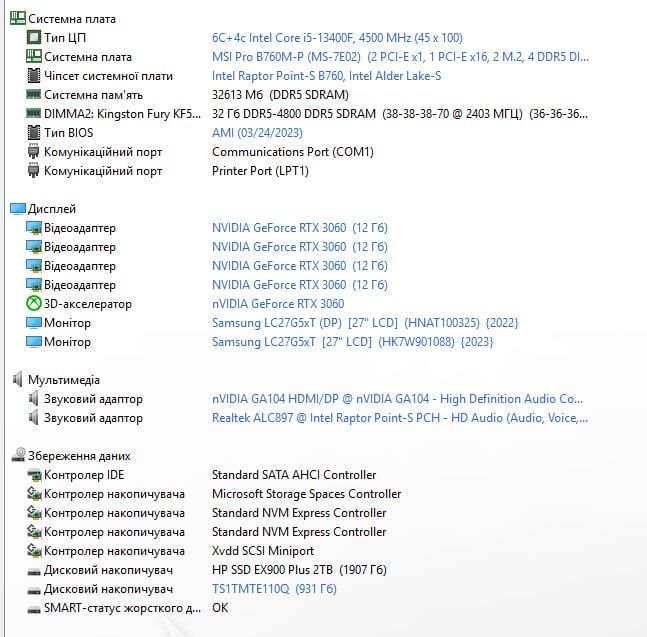
Task: Click the speaker icon beside the Мультимедіа header
Action: coord(18,379)
